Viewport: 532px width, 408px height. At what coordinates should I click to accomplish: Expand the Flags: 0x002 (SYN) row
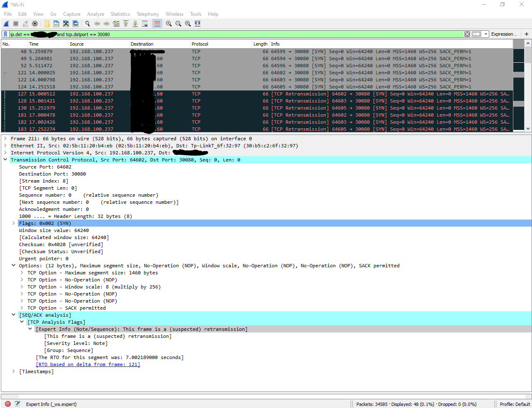[x=13, y=223]
